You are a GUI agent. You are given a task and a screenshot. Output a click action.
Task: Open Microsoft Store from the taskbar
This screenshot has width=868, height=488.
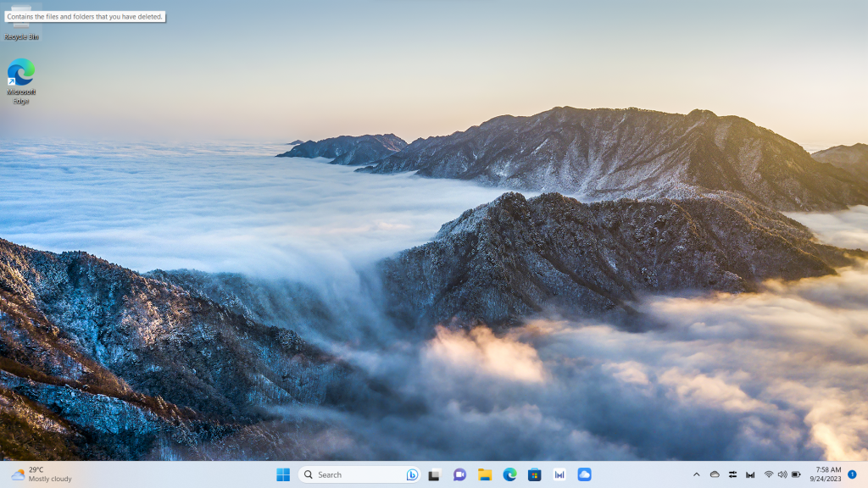point(534,474)
